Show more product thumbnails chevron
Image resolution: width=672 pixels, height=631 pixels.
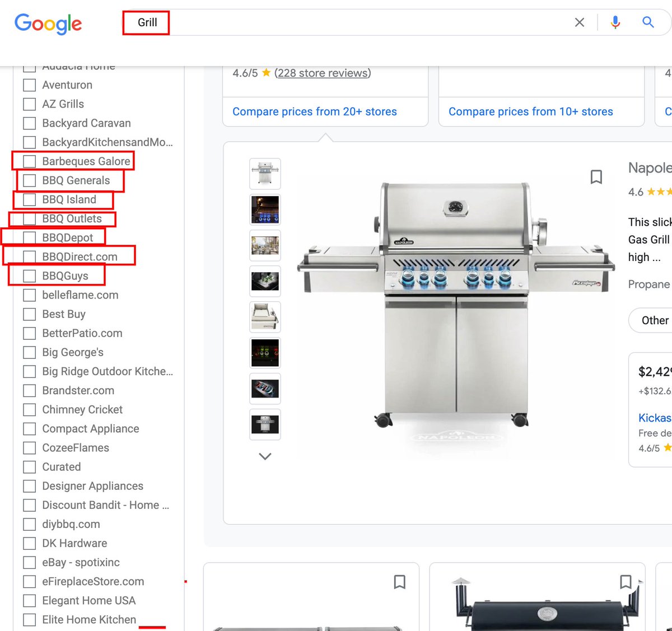point(265,456)
